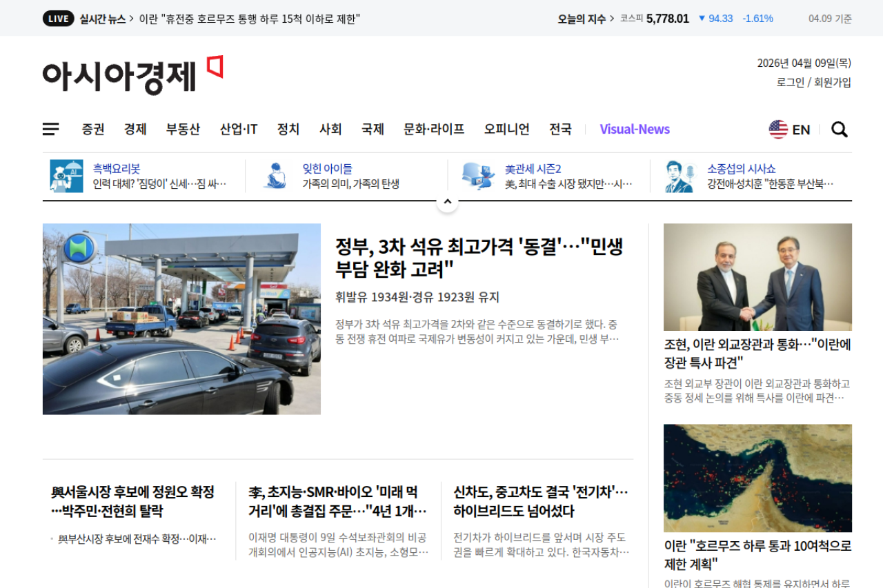Open the handshake photo article

coord(757,277)
